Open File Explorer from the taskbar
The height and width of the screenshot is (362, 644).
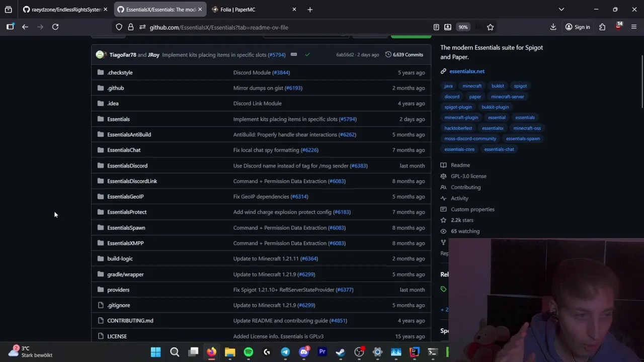(x=230, y=352)
